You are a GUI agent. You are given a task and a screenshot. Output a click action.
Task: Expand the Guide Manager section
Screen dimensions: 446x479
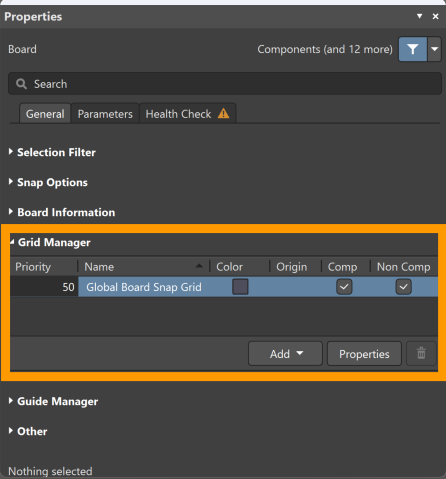click(53, 401)
